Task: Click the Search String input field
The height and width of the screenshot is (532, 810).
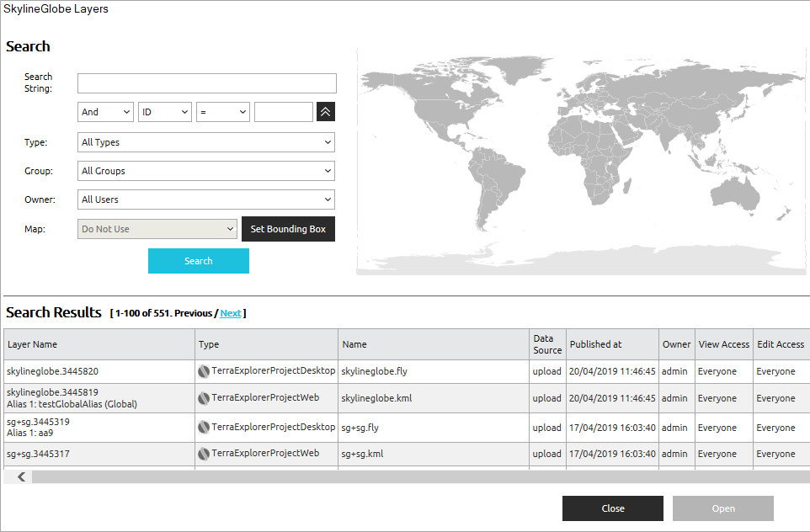Action: pos(206,83)
